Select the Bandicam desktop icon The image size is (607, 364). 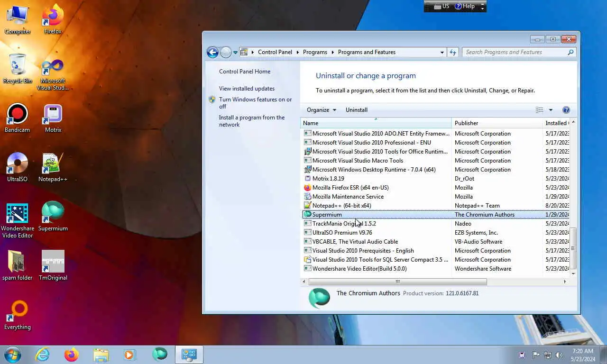(18, 118)
